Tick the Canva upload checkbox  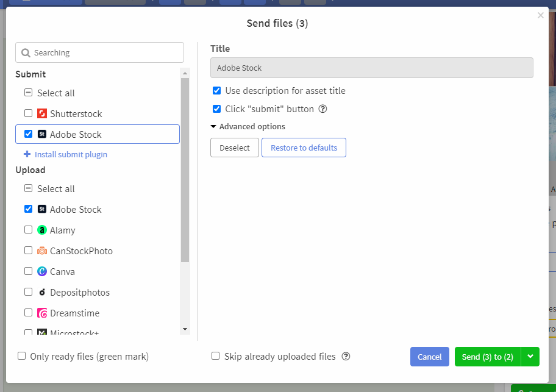[28, 271]
